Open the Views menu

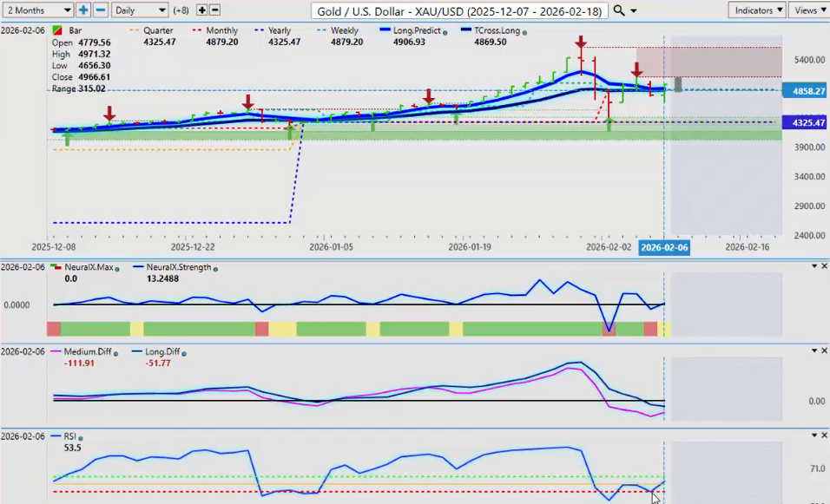808,10
